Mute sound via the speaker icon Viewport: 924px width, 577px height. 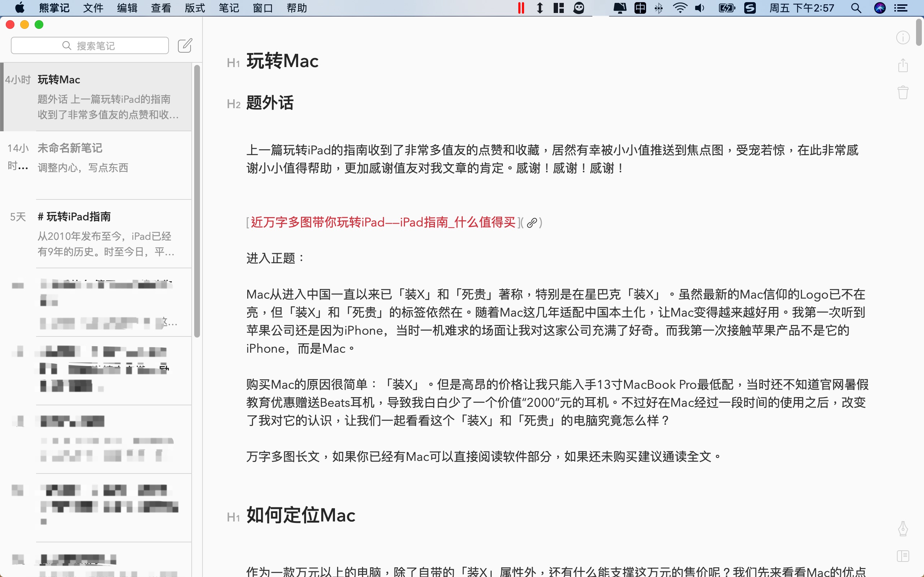700,8
